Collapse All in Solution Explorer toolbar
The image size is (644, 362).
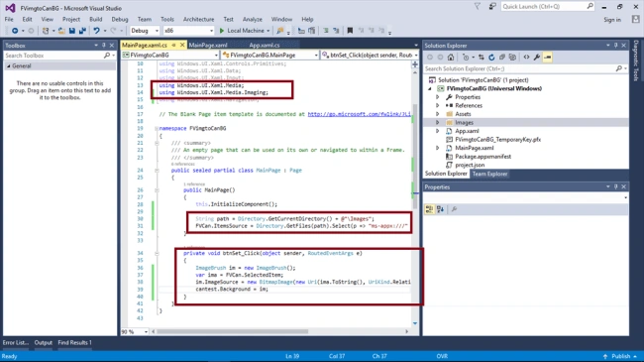(x=502, y=58)
